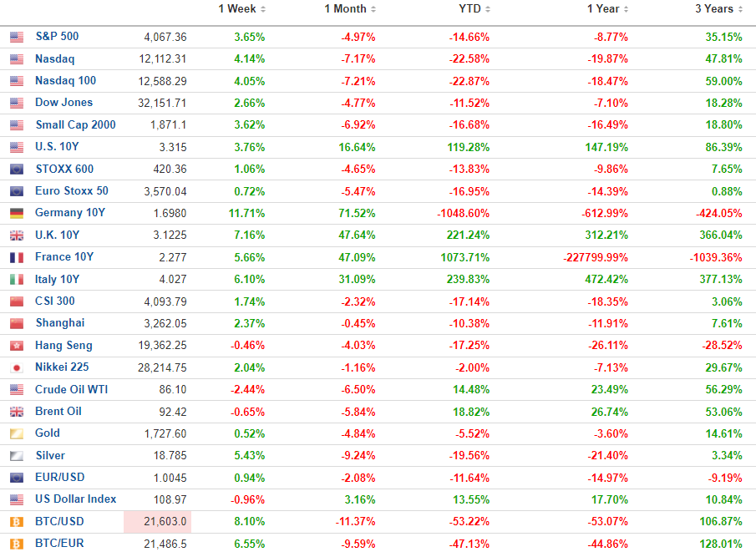This screenshot has width=756, height=557.
Task: Open the CSI 300 index link
Action: click(x=55, y=301)
